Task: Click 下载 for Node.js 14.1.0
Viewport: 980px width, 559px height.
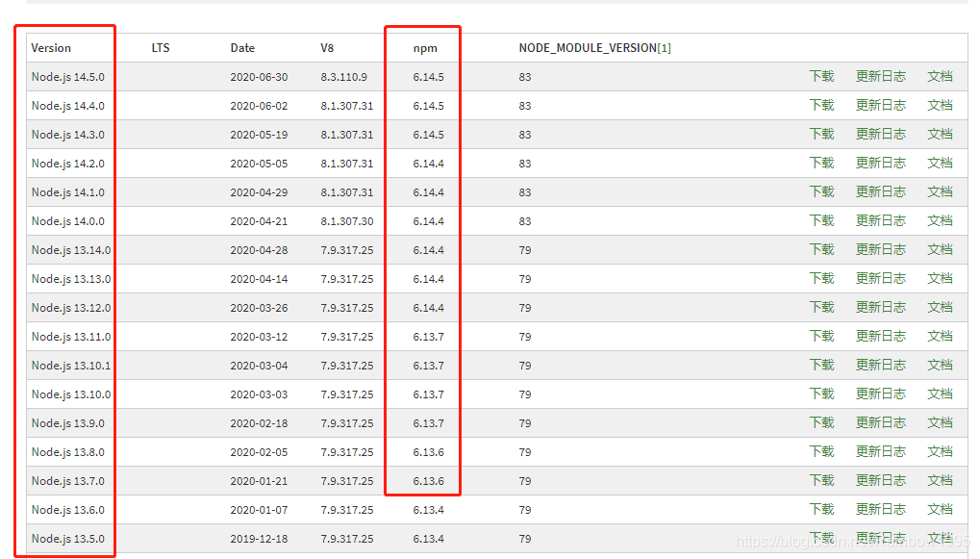Action: (822, 192)
